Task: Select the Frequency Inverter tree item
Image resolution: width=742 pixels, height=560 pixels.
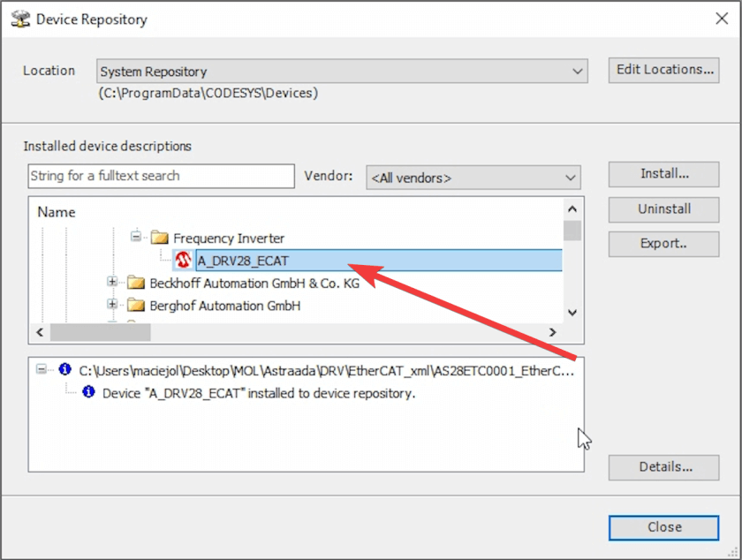Action: tap(229, 238)
